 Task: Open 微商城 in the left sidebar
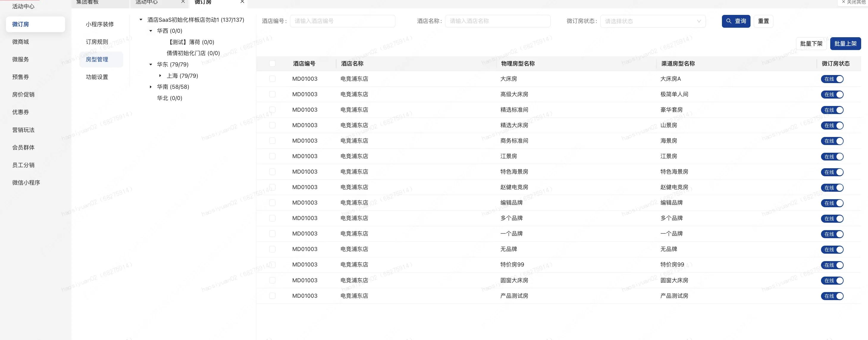coord(21,42)
